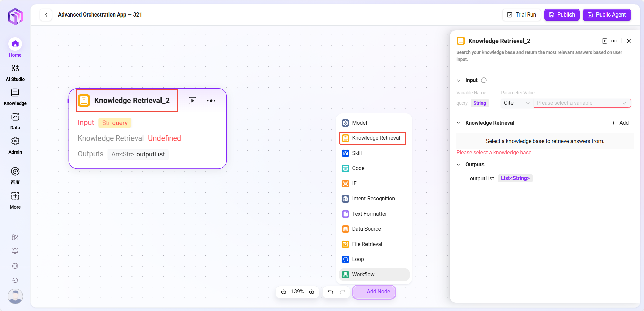Viewport: 644px width, 311px height.
Task: Click the zoom out magnifier icon
Action: click(x=284, y=292)
